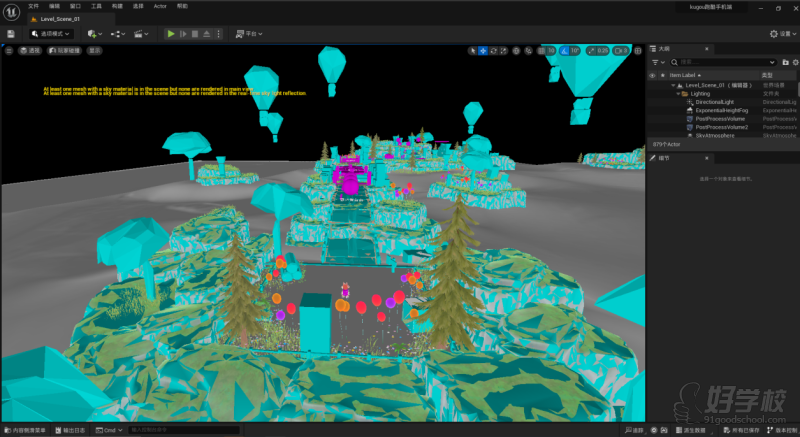Select the scale gizmo tool
This screenshot has height=437, width=800.
pos(506,50)
